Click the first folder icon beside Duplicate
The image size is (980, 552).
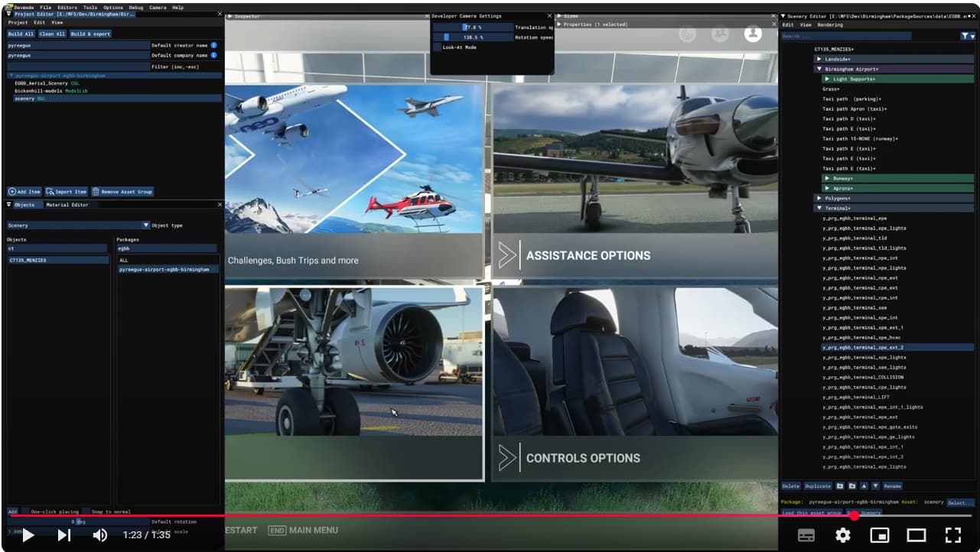pyautogui.click(x=839, y=486)
